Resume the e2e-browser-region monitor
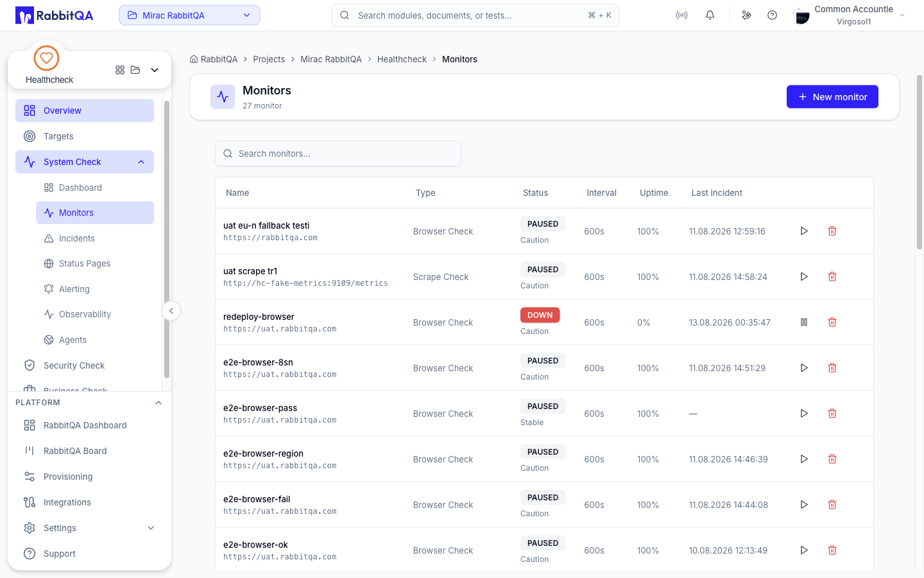This screenshot has height=578, width=924. click(x=804, y=459)
